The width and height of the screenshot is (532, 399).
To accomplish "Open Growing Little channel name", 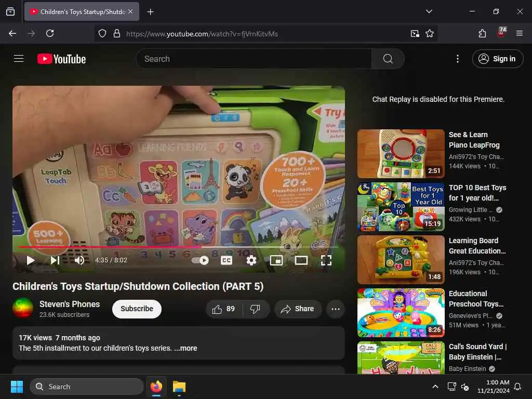I will tap(471, 210).
